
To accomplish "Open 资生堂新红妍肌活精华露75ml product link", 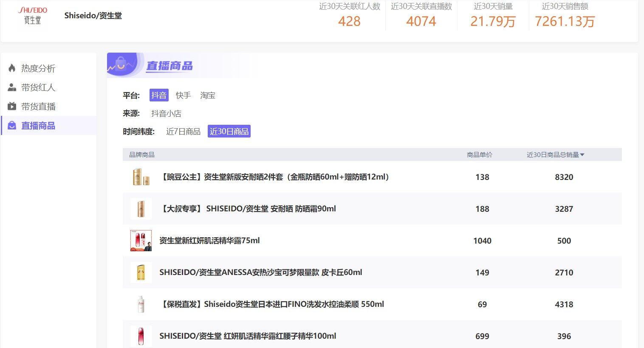I will 209,241.
